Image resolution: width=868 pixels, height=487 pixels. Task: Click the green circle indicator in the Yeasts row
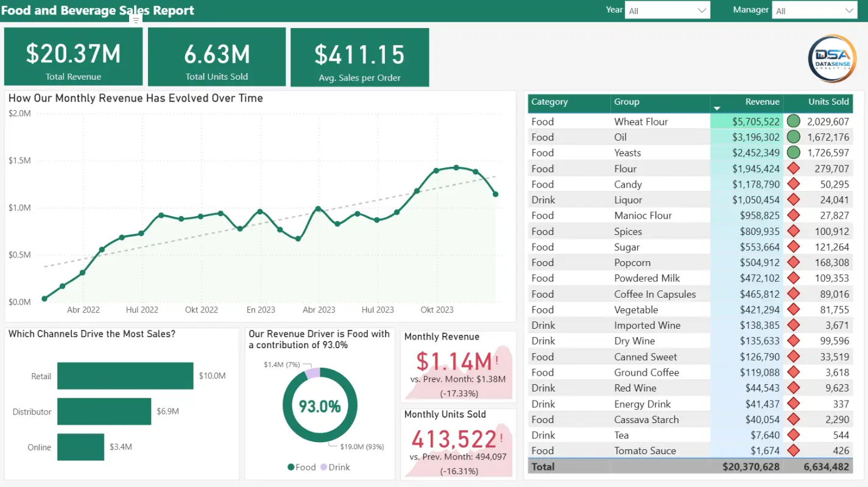click(x=793, y=153)
